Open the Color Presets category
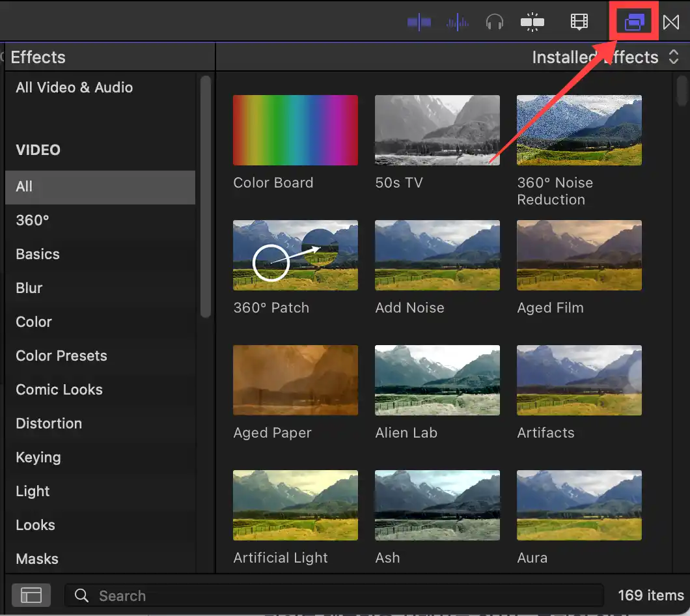The width and height of the screenshot is (690, 616). [x=100, y=356]
